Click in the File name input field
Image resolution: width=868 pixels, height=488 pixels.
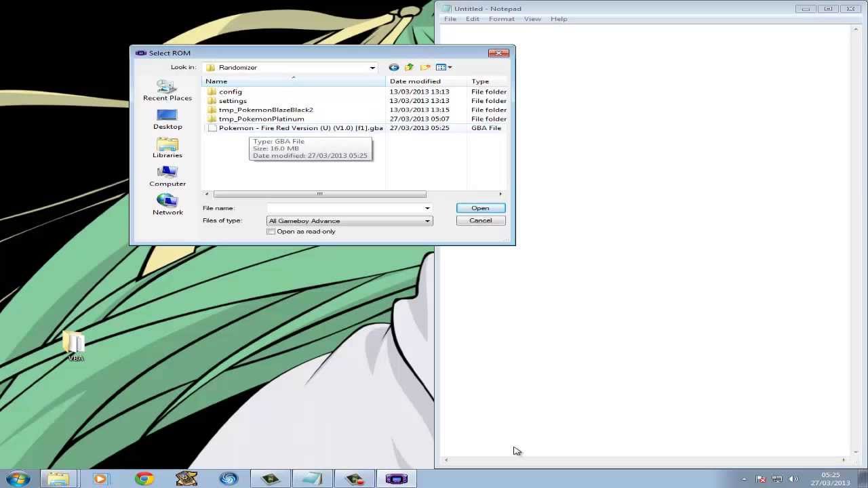coord(344,208)
